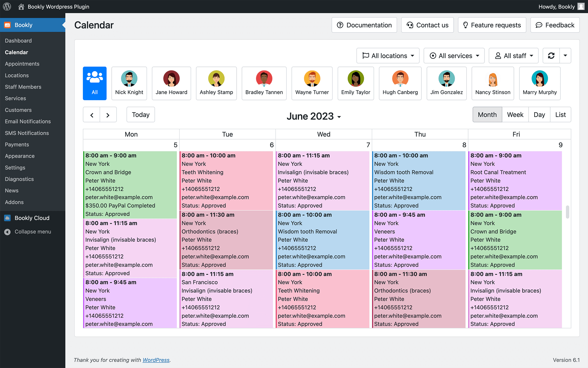Go to previous month arrow
Image resolution: width=588 pixels, height=368 pixels.
tap(92, 115)
